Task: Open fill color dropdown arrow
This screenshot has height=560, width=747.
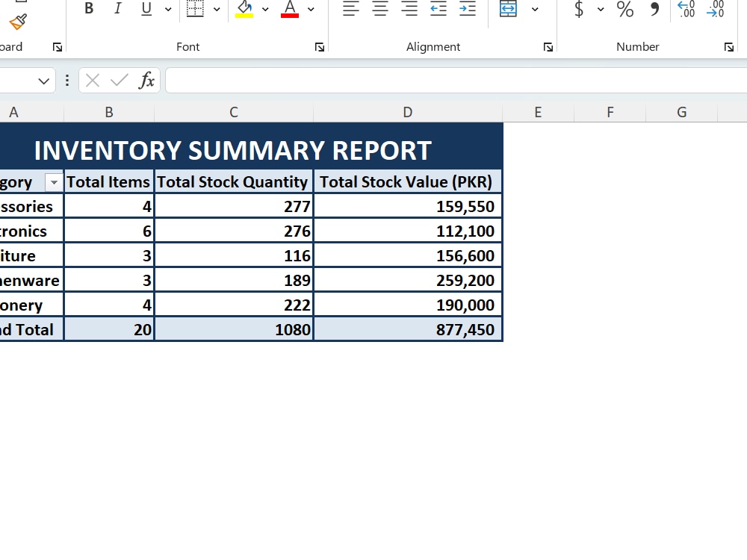Action: coord(265,9)
